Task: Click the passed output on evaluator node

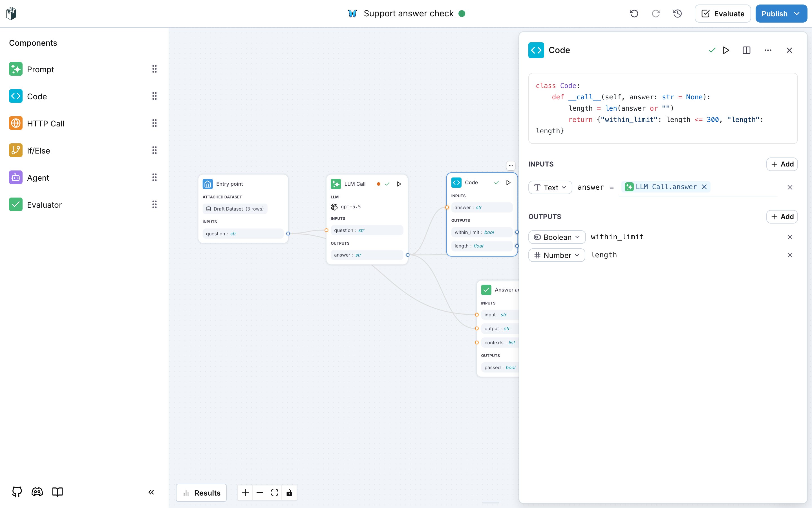Action: point(500,367)
